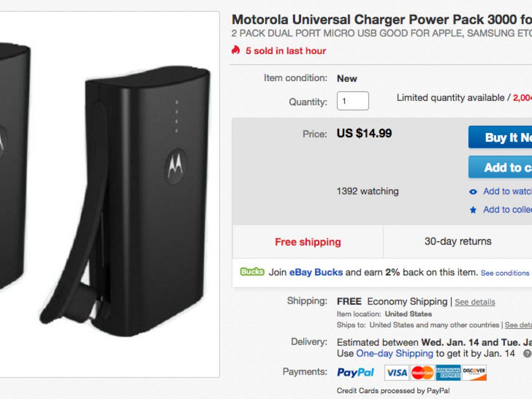The image size is (532, 399).
Task: Click the red flame hot-item icon
Action: point(235,51)
